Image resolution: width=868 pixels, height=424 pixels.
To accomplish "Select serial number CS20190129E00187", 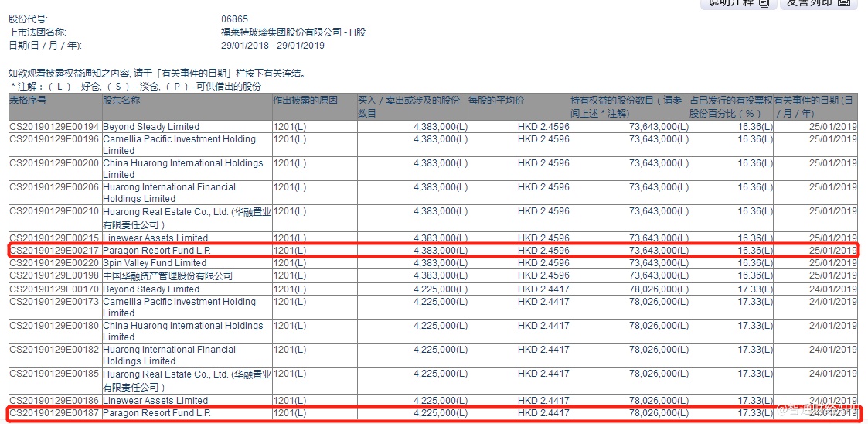I will [54, 413].
